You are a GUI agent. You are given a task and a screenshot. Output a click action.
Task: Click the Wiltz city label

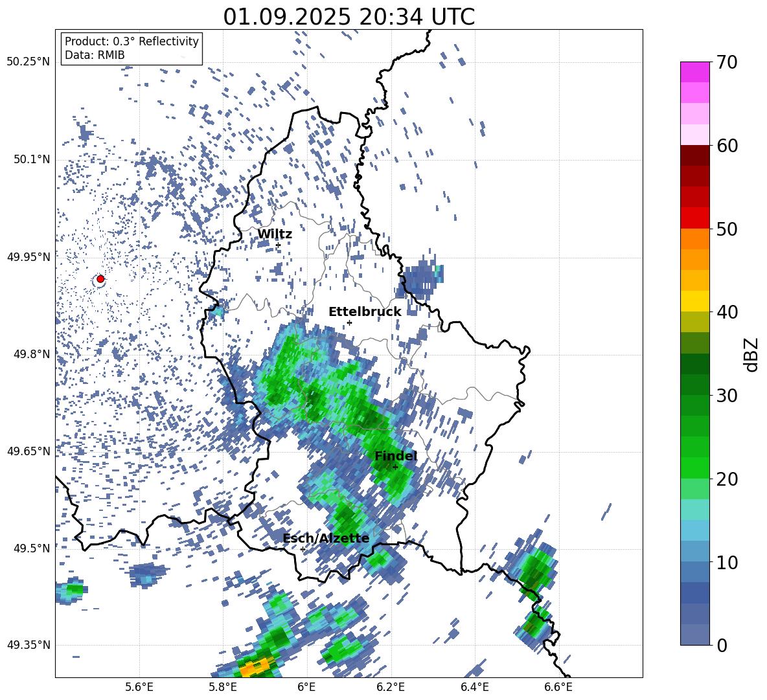(275, 234)
